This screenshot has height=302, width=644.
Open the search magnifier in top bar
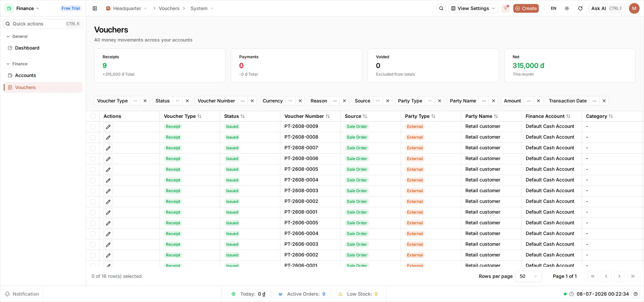pyautogui.click(x=441, y=8)
